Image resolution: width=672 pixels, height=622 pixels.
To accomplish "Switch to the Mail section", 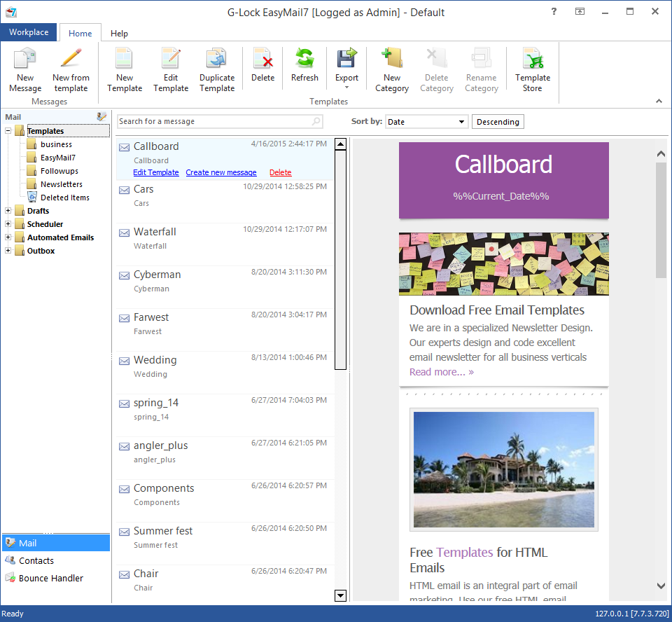I will pos(56,543).
